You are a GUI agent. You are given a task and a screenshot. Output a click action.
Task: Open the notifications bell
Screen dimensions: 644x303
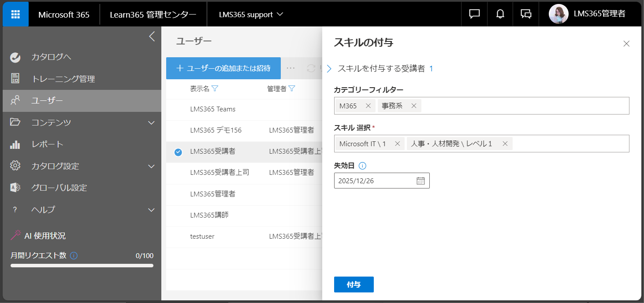tap(500, 14)
